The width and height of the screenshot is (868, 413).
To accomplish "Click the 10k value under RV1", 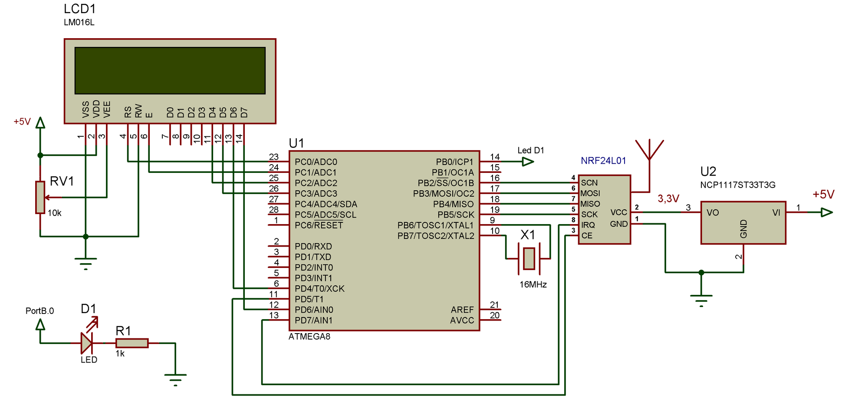I will 55,213.
